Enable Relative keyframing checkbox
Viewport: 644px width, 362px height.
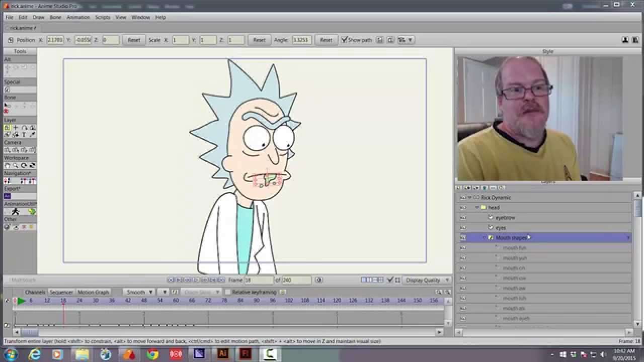point(228,292)
